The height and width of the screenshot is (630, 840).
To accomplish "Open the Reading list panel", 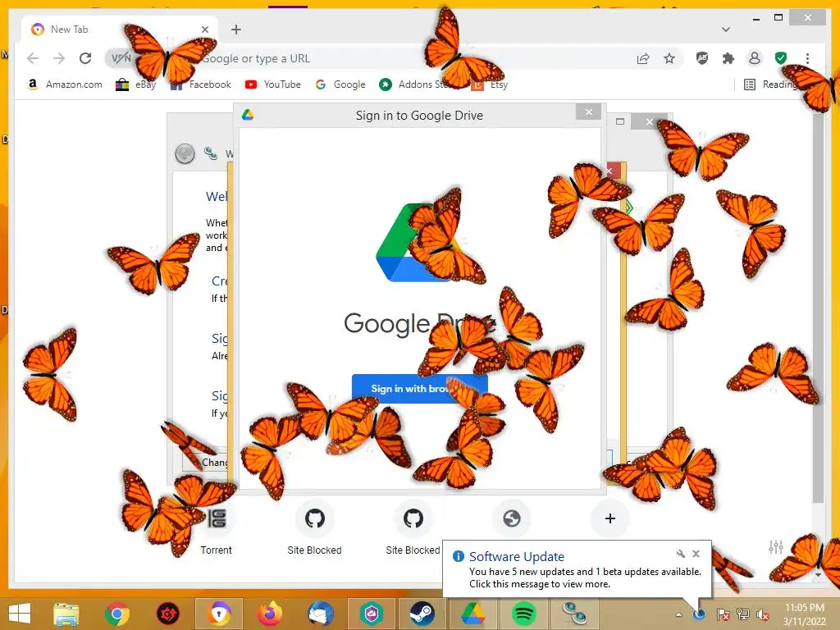I will [771, 84].
